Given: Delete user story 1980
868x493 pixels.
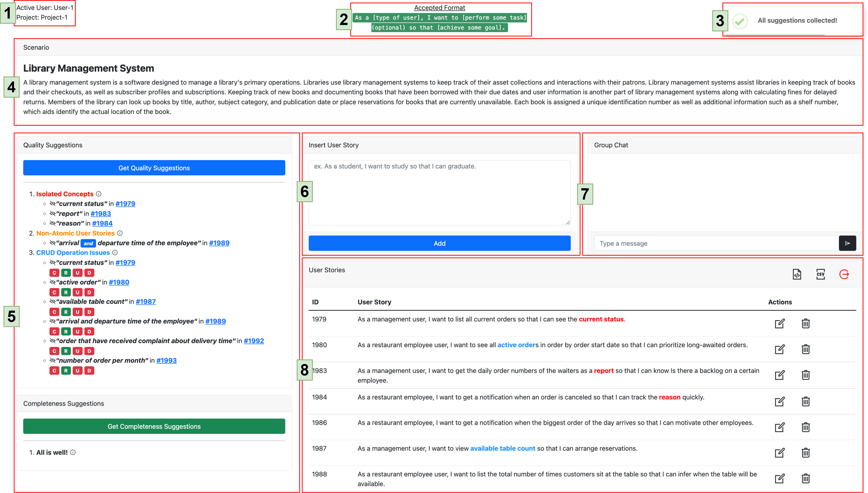Looking at the screenshot, I should coord(805,349).
